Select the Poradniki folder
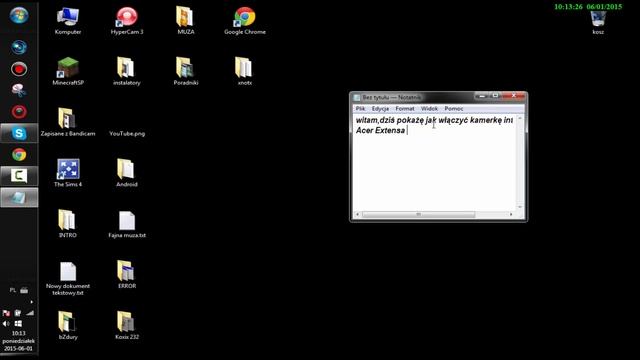The height and width of the screenshot is (360, 640). click(x=186, y=71)
